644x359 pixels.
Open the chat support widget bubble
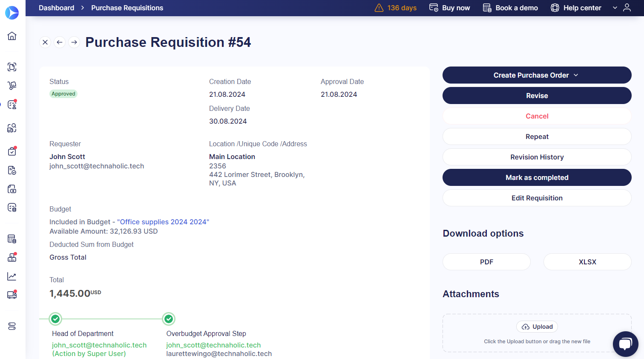625,344
